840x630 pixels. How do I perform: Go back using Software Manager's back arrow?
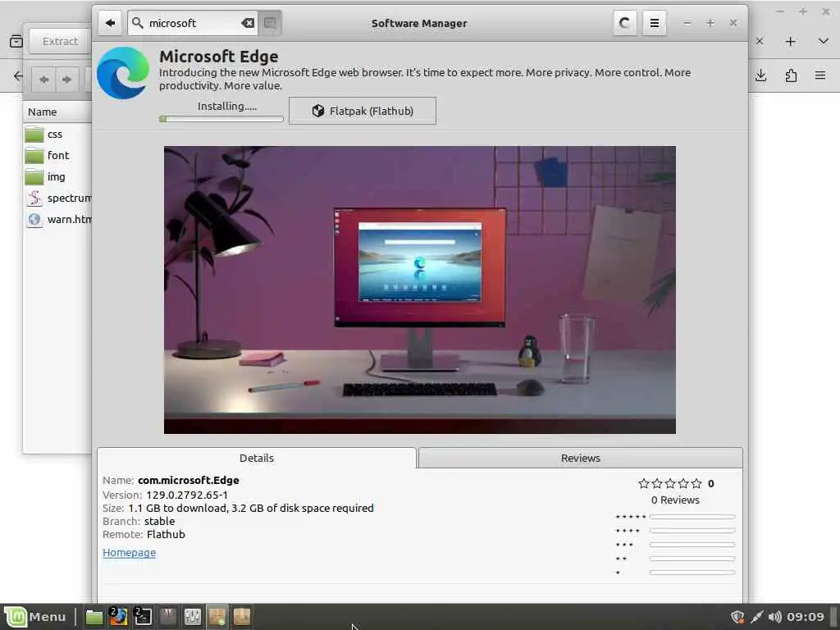(110, 23)
